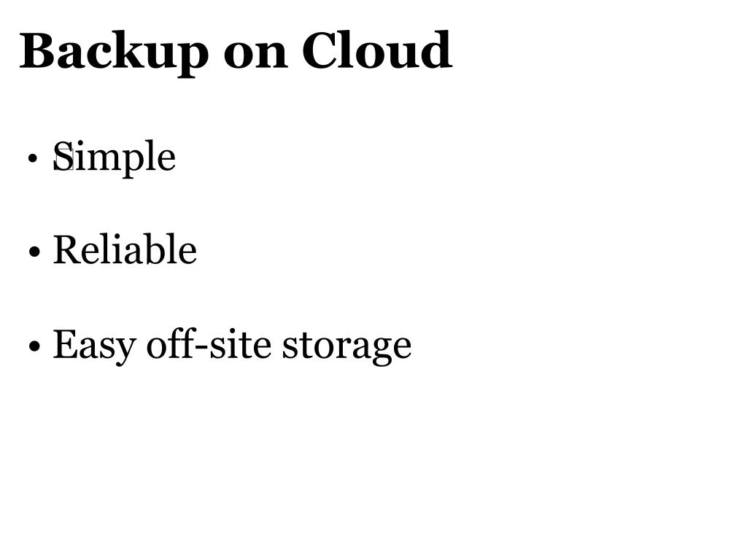
Task: Click the hyphen in "off-site"
Action: coord(201,349)
